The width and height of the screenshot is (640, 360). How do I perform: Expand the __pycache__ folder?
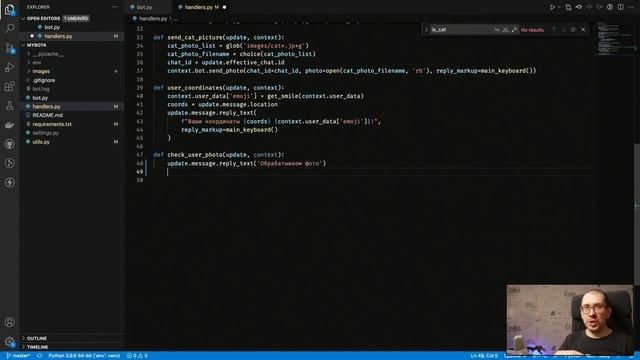48,54
